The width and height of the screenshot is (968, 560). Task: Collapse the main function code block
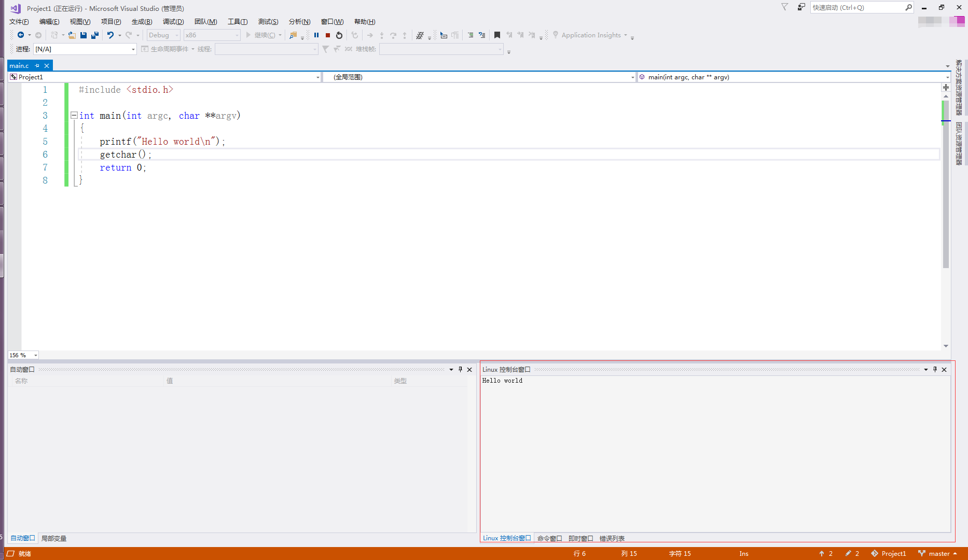coord(74,116)
